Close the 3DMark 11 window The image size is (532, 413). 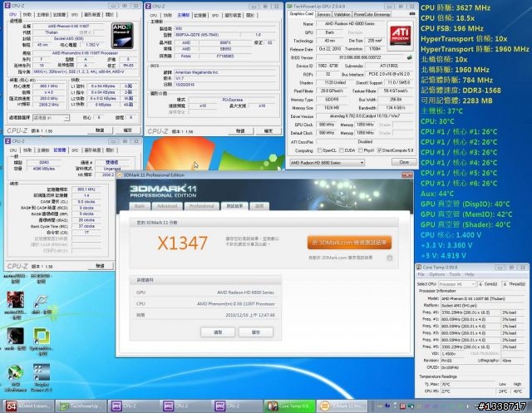407,175
